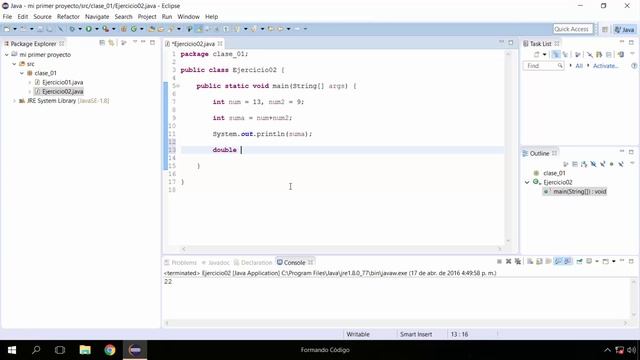Collapse main method fold marker at line 5
The width and height of the screenshot is (640, 360).
pyautogui.click(x=178, y=86)
